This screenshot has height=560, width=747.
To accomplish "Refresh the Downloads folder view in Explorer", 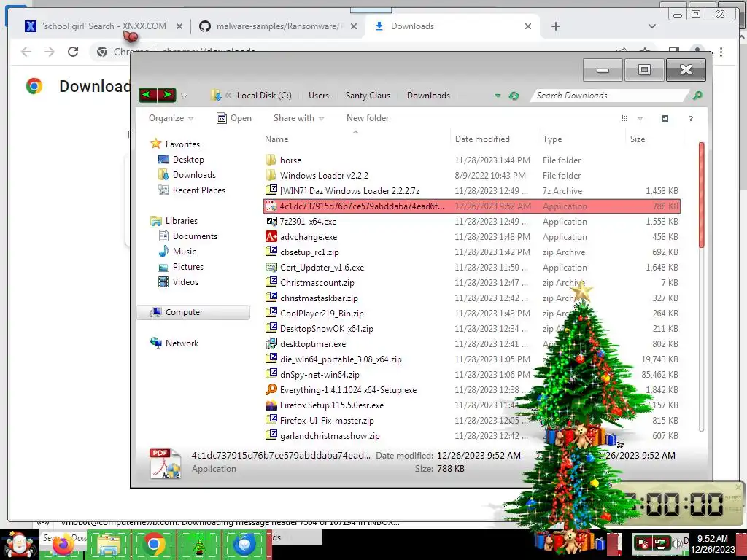I will pos(514,96).
